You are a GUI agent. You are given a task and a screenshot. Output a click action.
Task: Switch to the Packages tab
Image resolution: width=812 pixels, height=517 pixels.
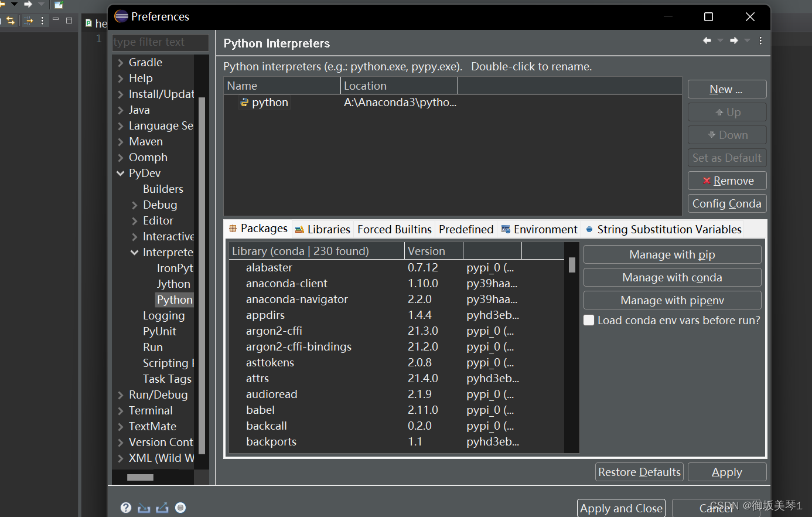click(x=258, y=229)
